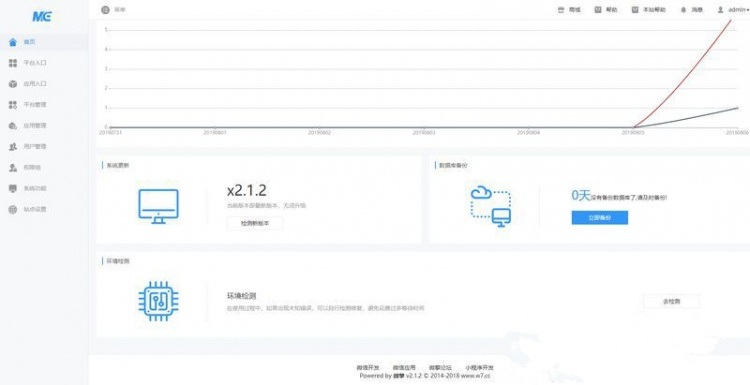This screenshot has height=385, width=750.
Task: Click the blue monitor system update icon
Action: [x=158, y=206]
